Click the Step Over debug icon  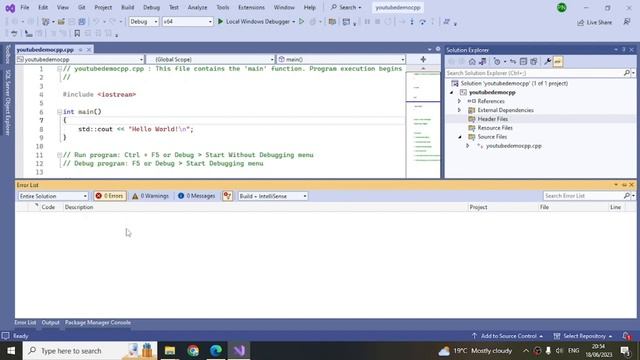(422, 22)
